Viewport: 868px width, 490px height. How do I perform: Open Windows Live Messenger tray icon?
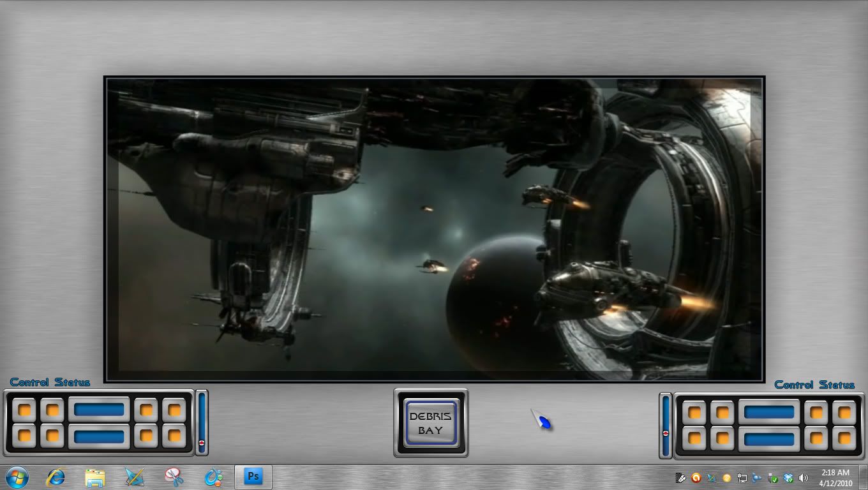(757, 478)
